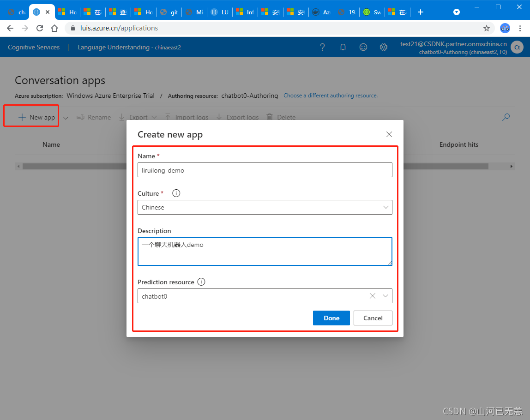
Task: Expand the New app options chevron
Action: point(66,118)
